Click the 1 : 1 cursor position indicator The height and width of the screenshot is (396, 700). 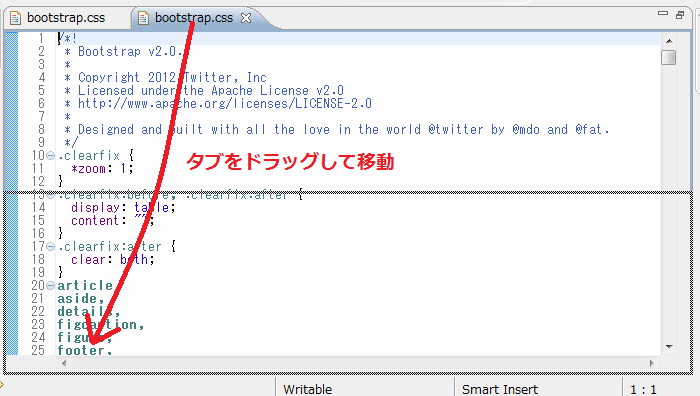pos(643,389)
